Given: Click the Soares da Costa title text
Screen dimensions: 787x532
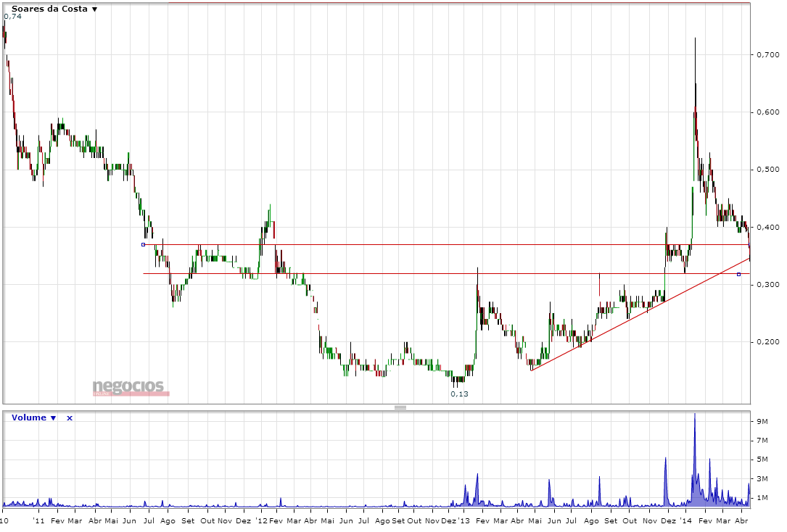Looking at the screenshot, I should click(x=49, y=9).
